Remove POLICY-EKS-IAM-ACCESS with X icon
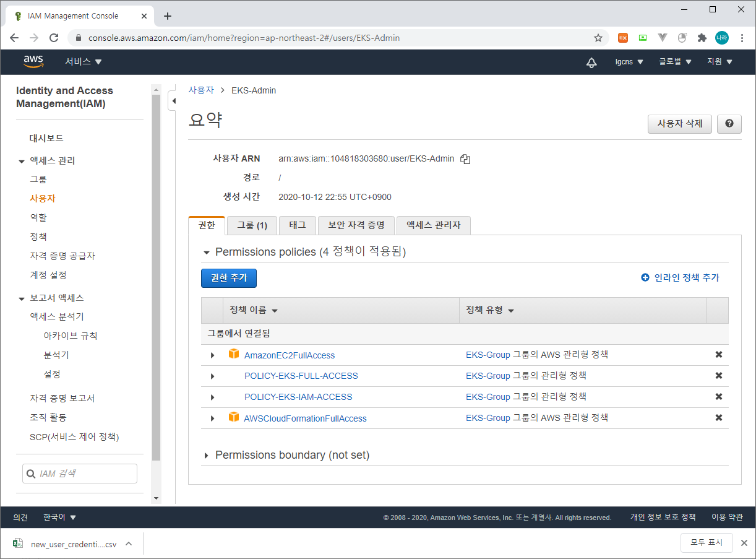Image resolution: width=756 pixels, height=559 pixels. pyautogui.click(x=719, y=397)
